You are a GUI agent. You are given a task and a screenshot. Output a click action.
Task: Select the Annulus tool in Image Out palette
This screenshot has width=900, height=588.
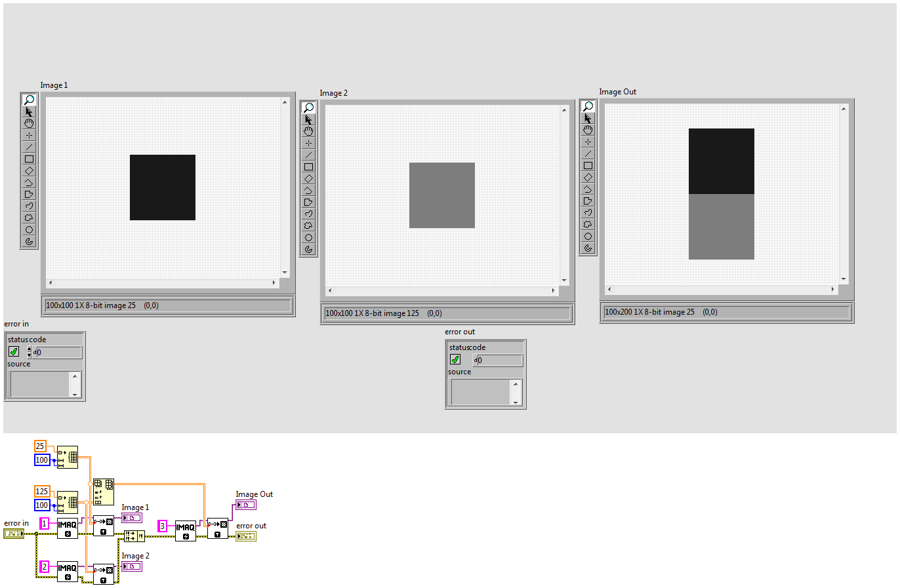pyautogui.click(x=588, y=248)
